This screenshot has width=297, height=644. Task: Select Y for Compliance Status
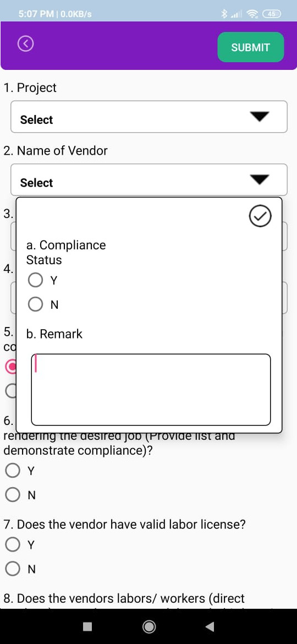tap(35, 281)
